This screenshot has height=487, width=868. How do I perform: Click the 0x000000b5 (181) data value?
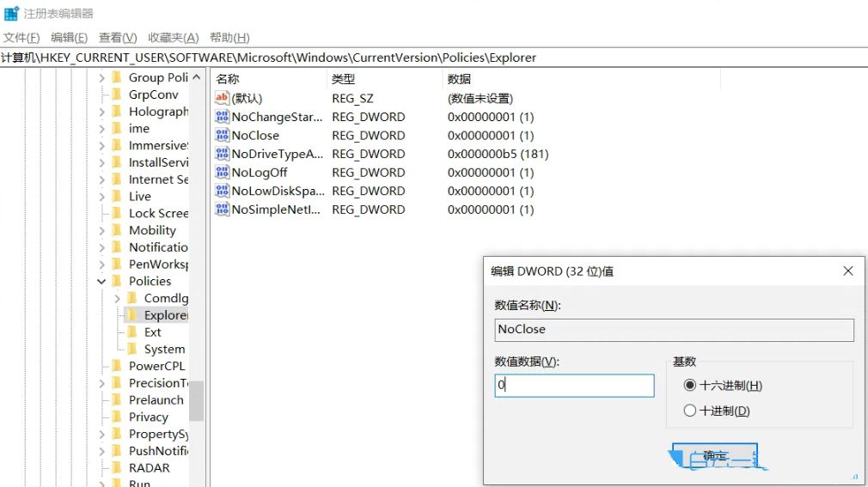coord(498,154)
